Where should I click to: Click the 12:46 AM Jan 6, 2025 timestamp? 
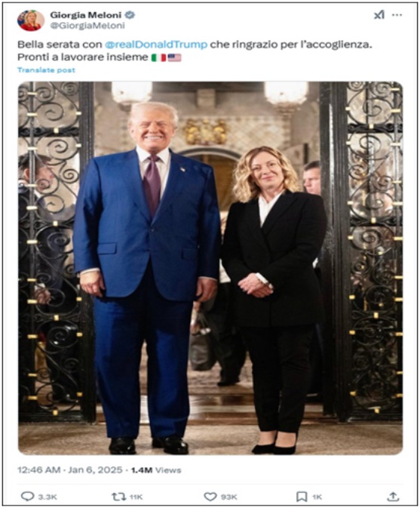pos(70,470)
